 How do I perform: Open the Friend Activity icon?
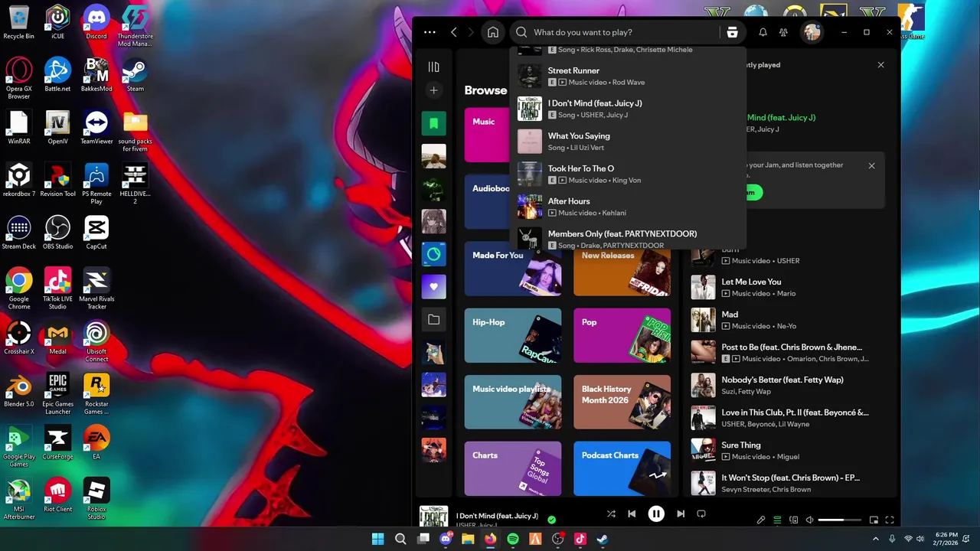(783, 32)
